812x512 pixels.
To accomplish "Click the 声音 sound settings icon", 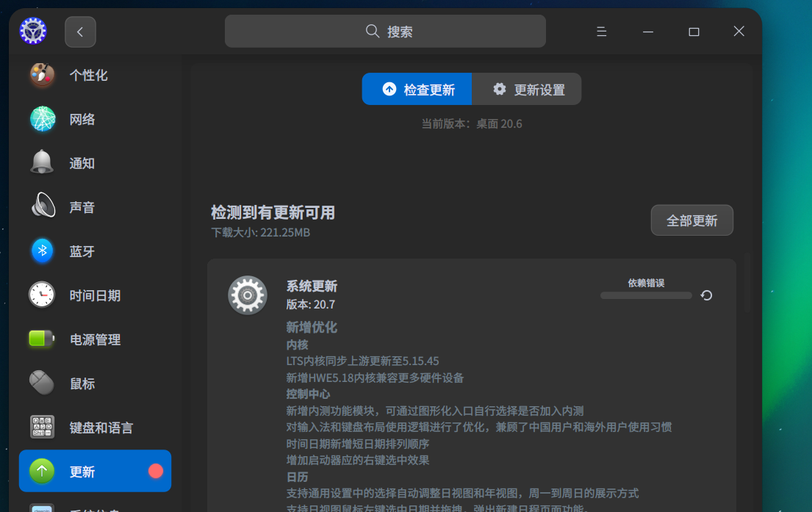I will coord(42,206).
